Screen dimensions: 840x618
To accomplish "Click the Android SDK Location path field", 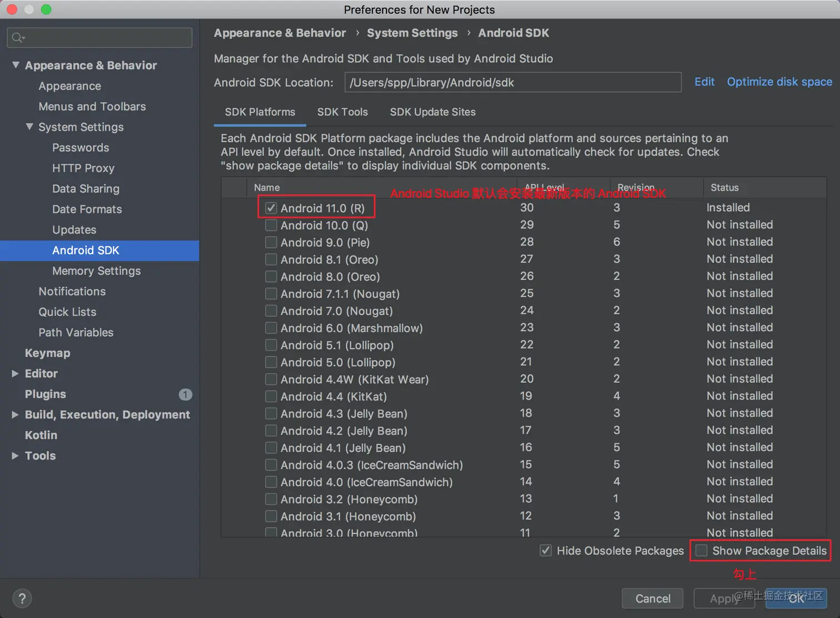I will 512,82.
